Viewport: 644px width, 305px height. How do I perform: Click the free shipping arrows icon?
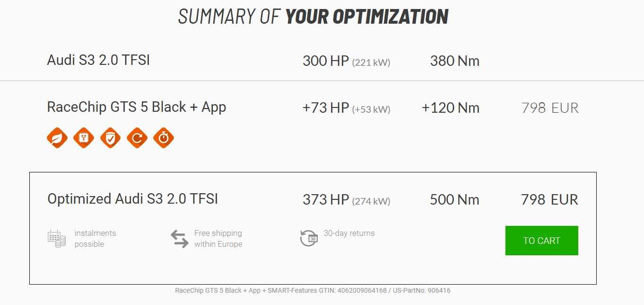pos(180,239)
